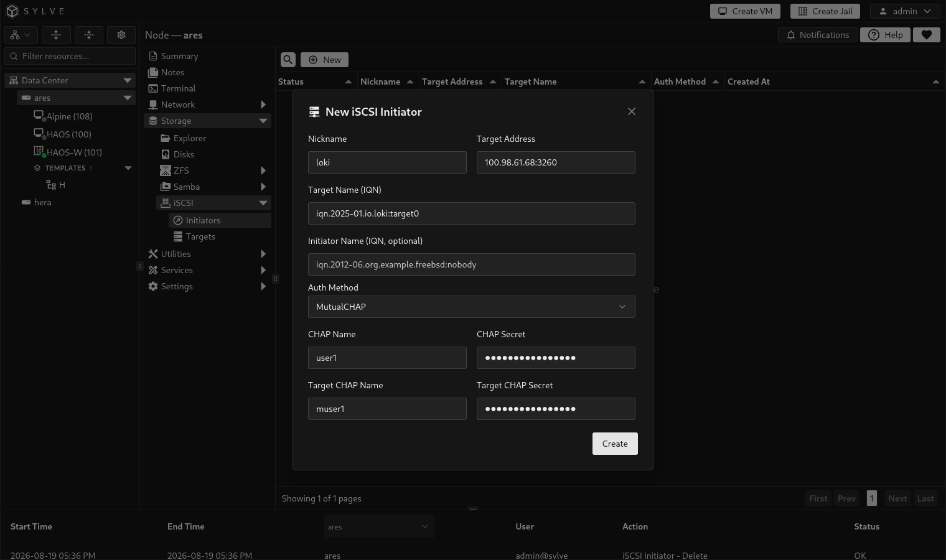946x560 pixels.
Task: Click the Initiator Name IQN field
Action: tap(472, 264)
